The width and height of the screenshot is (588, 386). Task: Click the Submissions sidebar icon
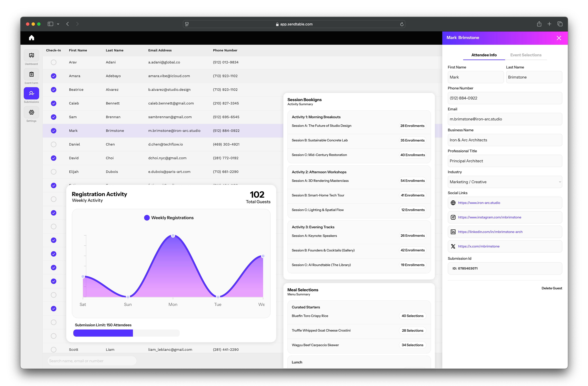pos(31,93)
